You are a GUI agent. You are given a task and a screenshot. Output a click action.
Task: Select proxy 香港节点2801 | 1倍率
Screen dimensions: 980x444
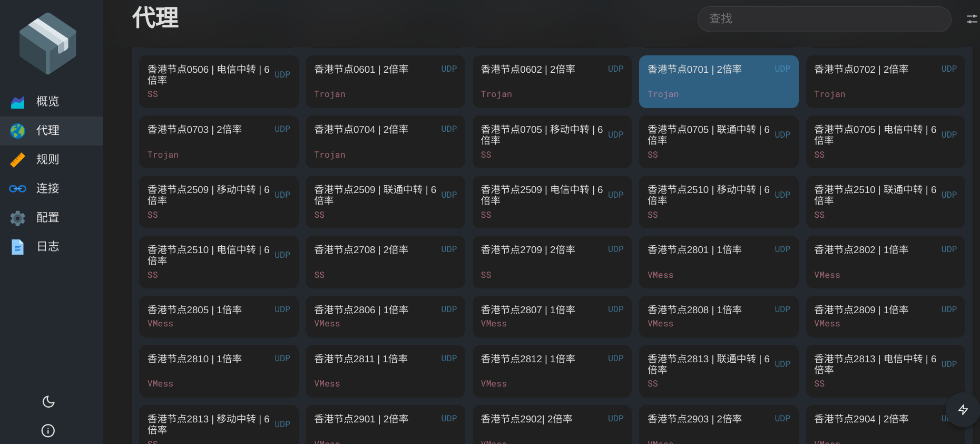coord(718,262)
